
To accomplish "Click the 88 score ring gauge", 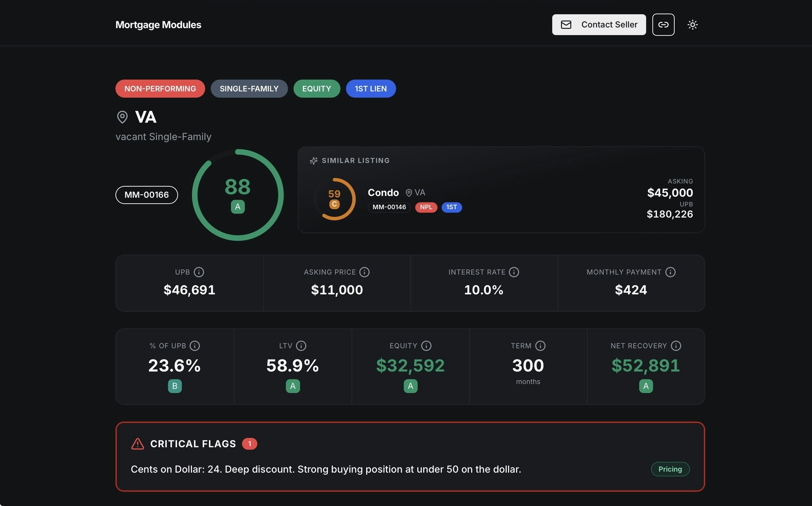I will pos(238,195).
